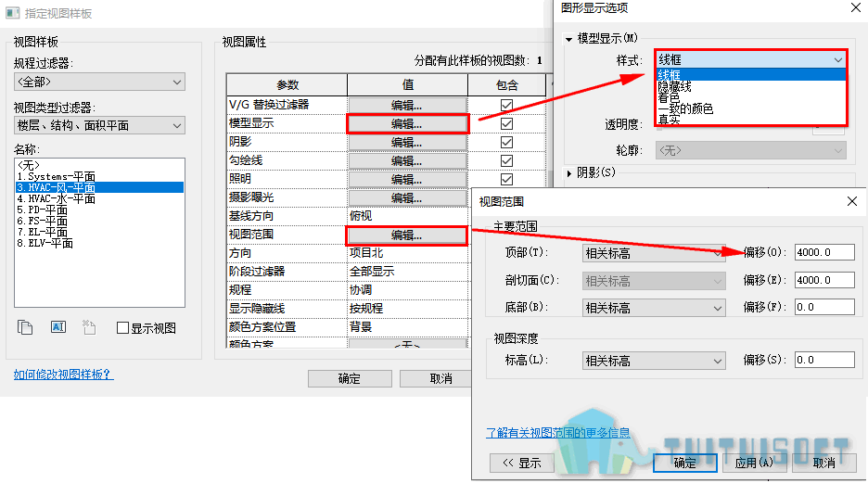Screen dimensions: 868x483
Task: Open 了解有关视图范围的更多信息 link
Action: [x=557, y=433]
